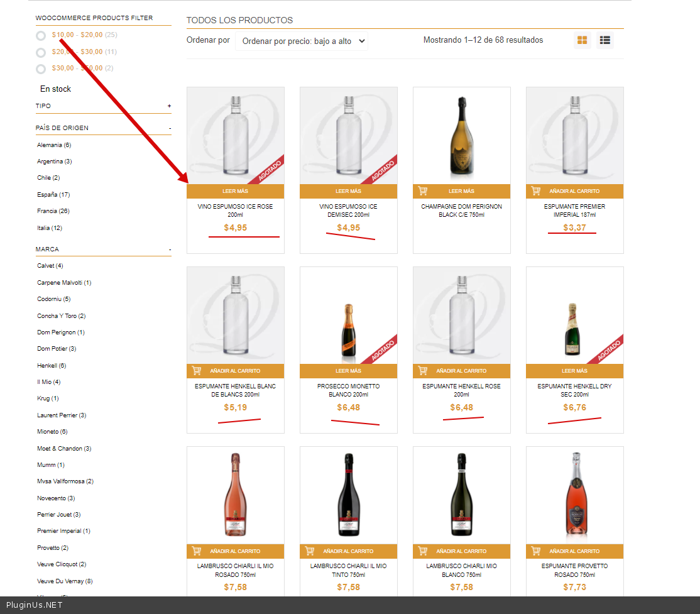
Task: Toggle the En stock filter
Action: coord(55,89)
